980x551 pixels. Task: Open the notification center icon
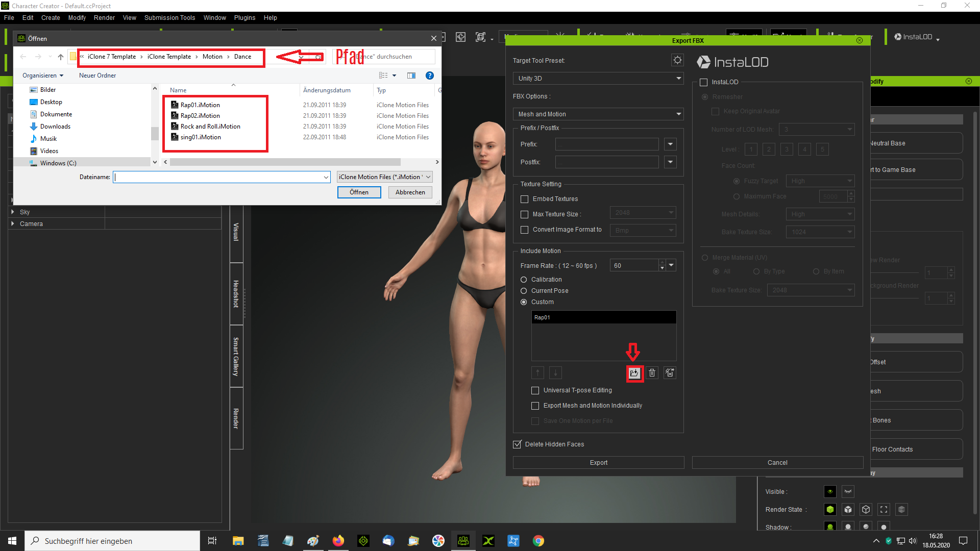click(963, 541)
